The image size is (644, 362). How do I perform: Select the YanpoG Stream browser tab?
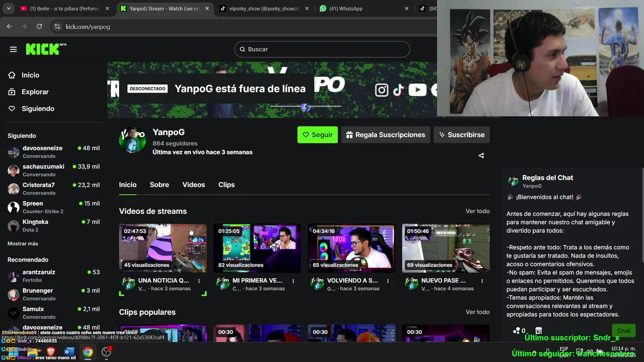pyautogui.click(x=164, y=9)
